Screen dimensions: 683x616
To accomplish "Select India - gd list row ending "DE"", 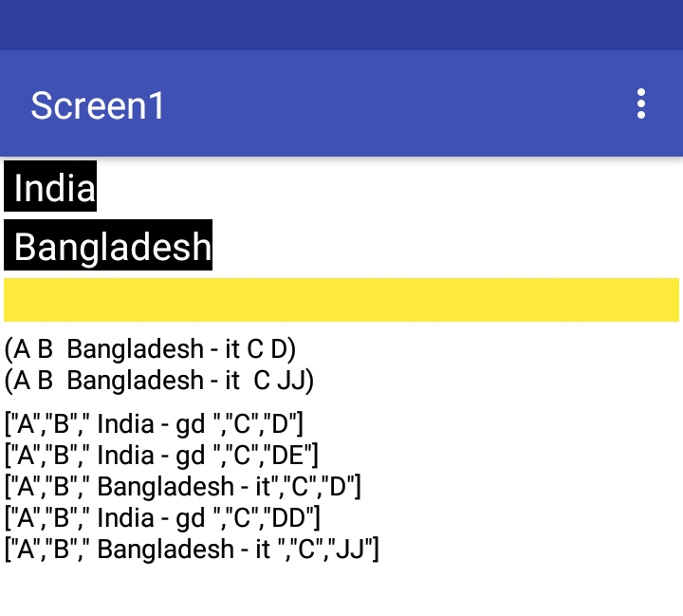I will tap(162, 455).
